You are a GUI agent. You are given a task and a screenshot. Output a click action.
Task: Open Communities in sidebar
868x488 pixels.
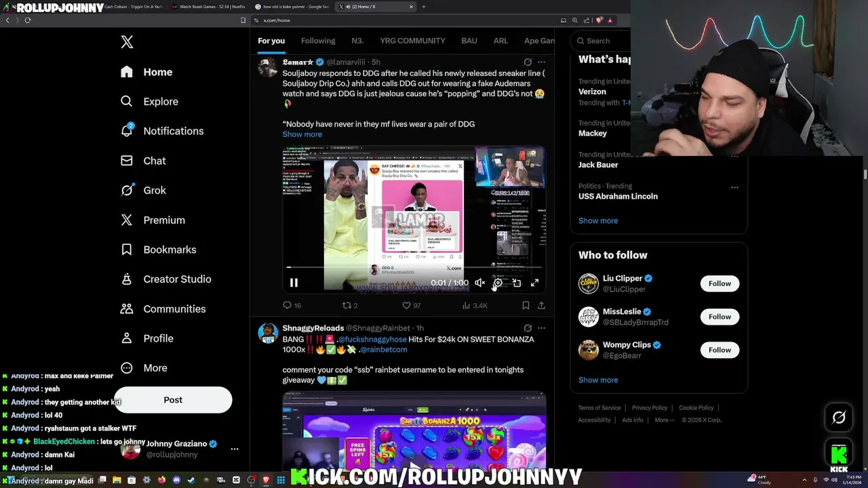[163, 309]
